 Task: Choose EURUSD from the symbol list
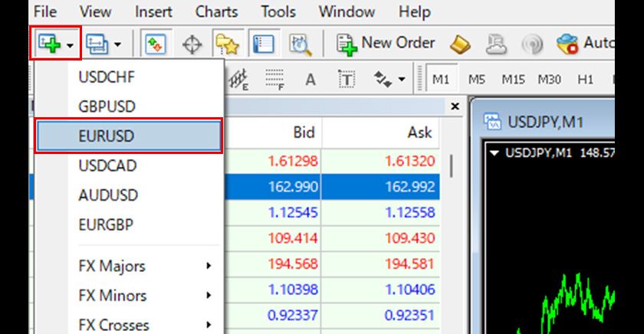(129, 136)
